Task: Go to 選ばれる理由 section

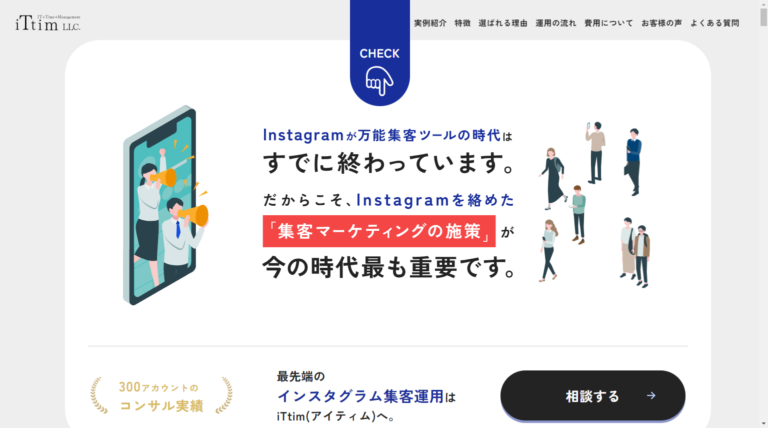Action: pyautogui.click(x=503, y=23)
